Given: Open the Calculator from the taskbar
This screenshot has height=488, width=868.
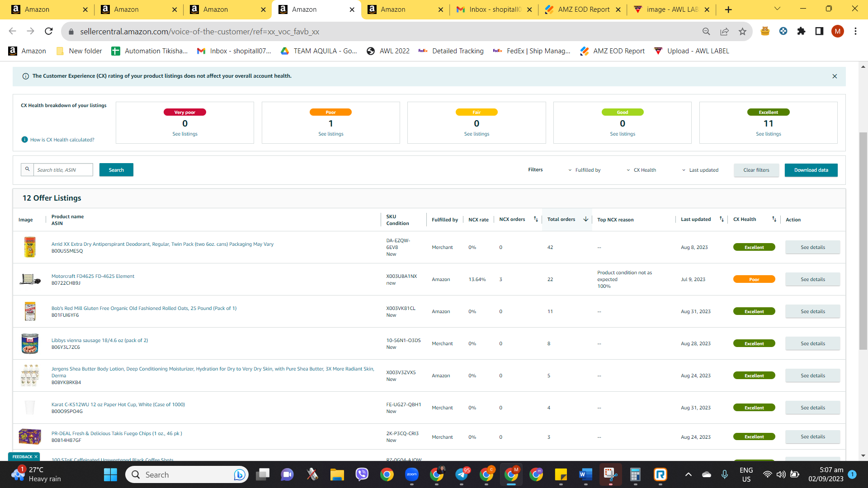Looking at the screenshot, I should click(635, 474).
